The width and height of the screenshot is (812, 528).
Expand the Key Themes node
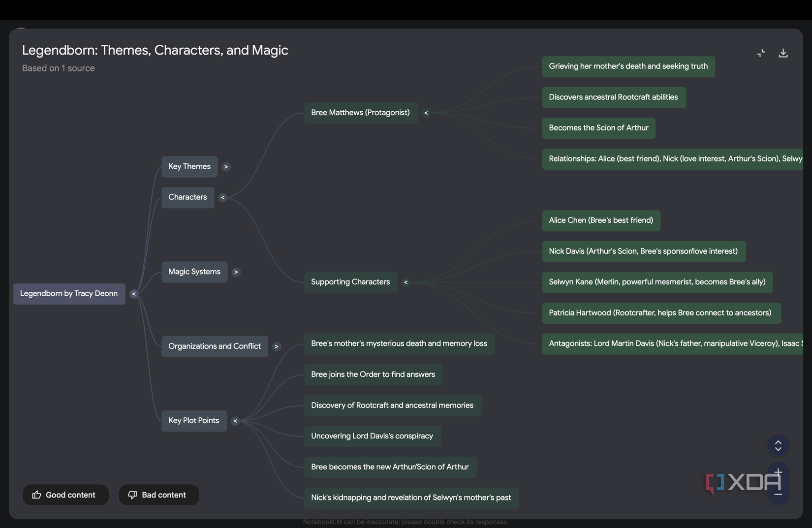click(226, 167)
